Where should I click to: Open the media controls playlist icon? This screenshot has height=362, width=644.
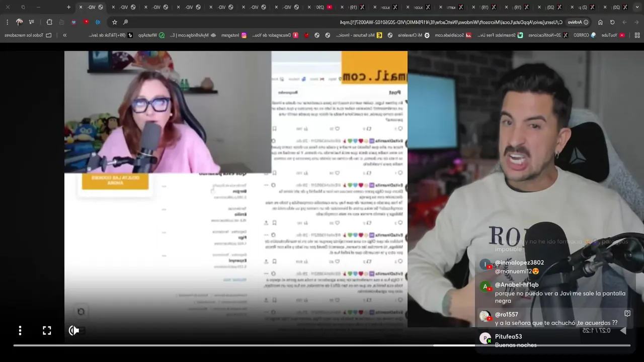[32, 22]
